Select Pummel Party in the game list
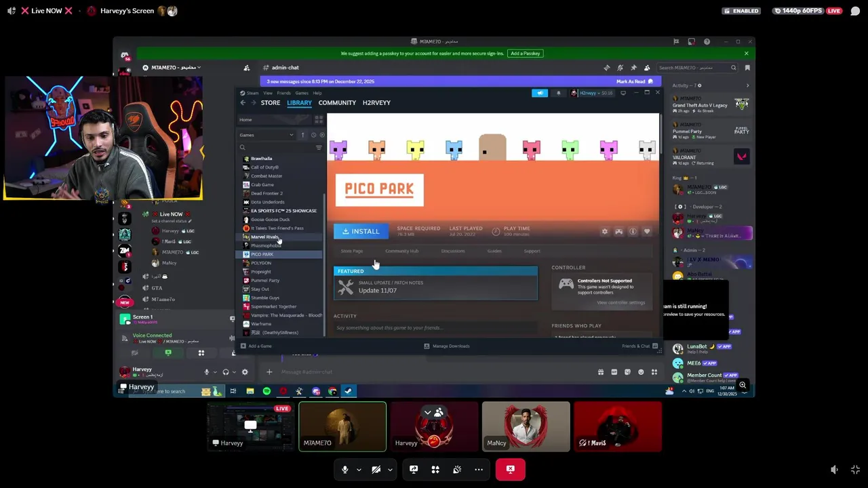The height and width of the screenshot is (488, 868). [x=264, y=281]
